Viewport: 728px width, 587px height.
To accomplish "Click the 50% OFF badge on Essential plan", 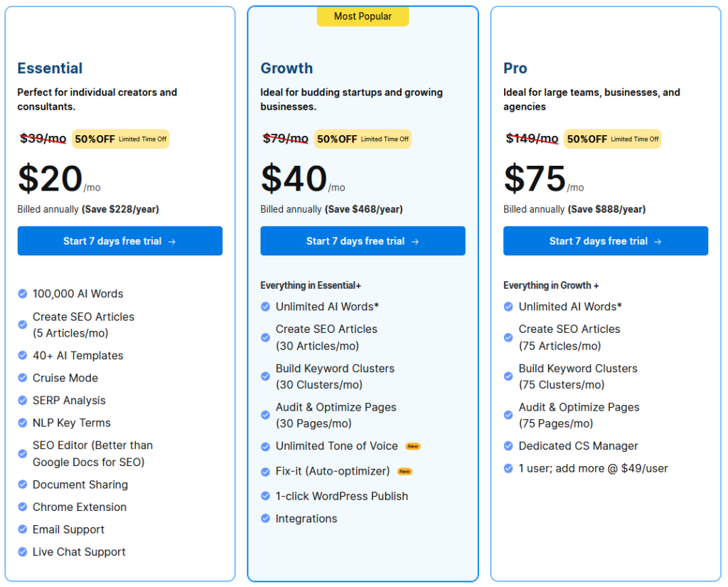I will coord(120,139).
